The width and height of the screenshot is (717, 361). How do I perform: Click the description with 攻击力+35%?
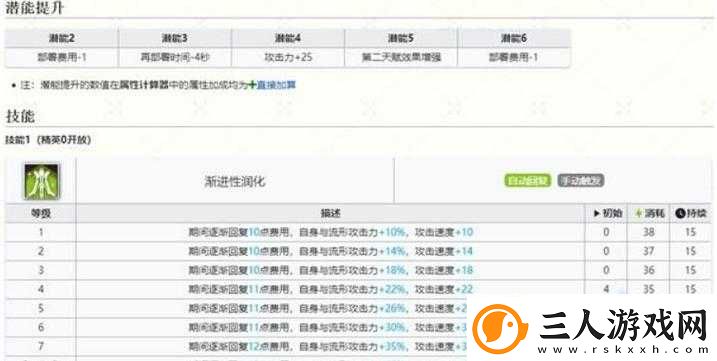click(327, 346)
